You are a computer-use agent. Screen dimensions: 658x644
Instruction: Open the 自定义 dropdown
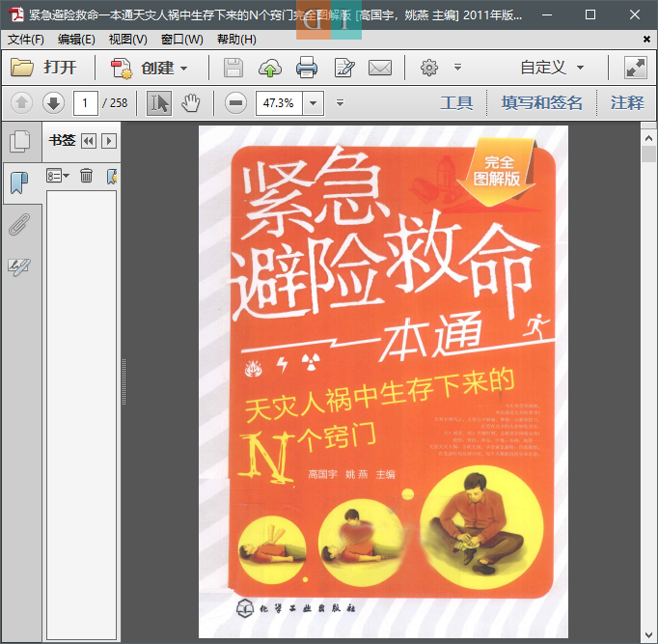pos(552,68)
